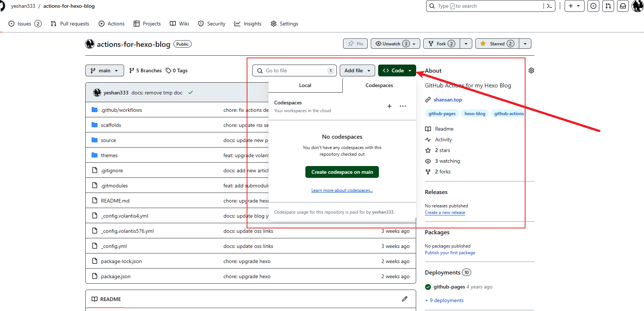Go to yeshan333 owner in breadcrumb
Image resolution: width=644 pixels, height=311 pixels.
pos(23,6)
